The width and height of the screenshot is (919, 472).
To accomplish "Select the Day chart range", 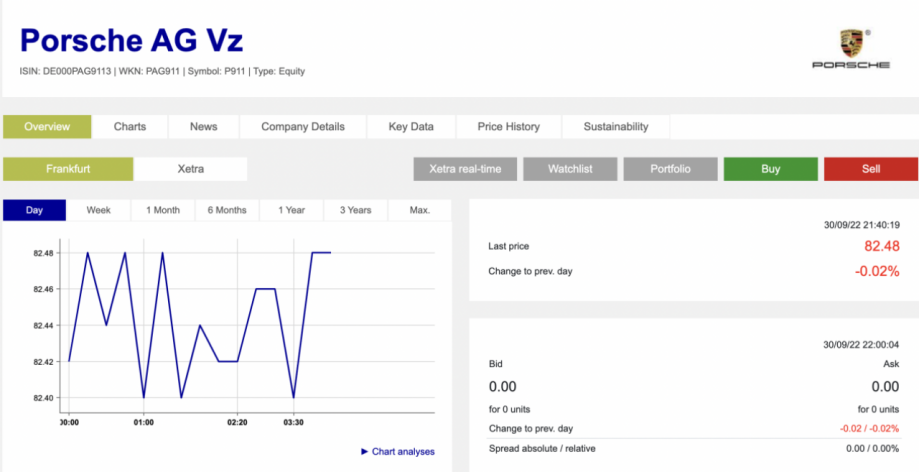I will coord(35,210).
